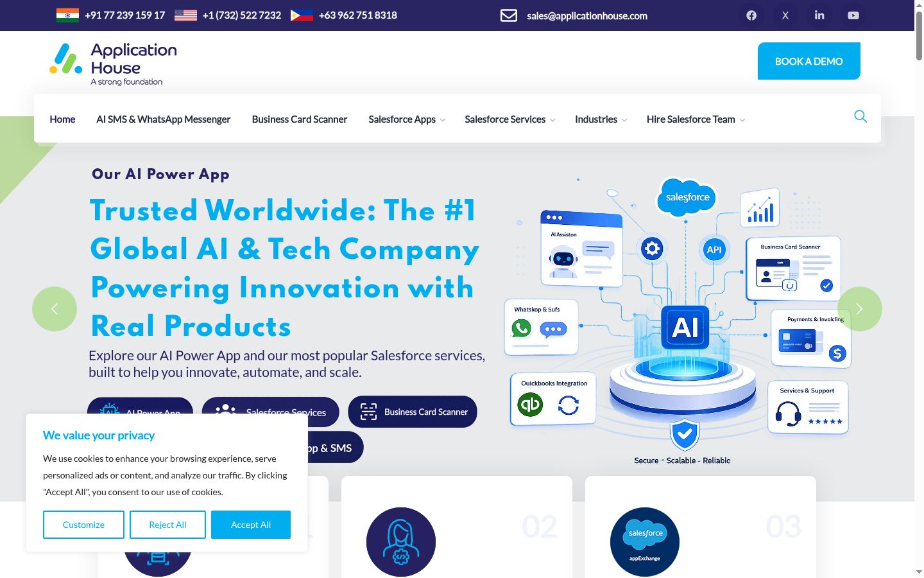924x578 pixels.
Task: Click the headset Services & Support icon
Action: 788,414
